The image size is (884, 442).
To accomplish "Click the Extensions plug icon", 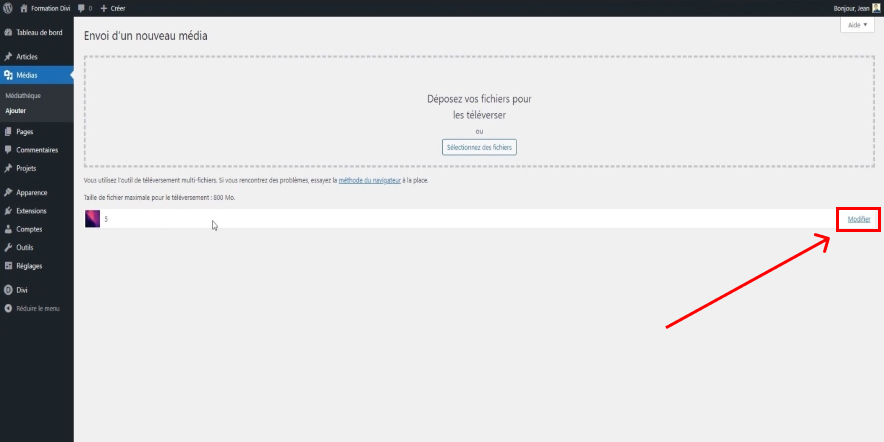I will point(8,211).
